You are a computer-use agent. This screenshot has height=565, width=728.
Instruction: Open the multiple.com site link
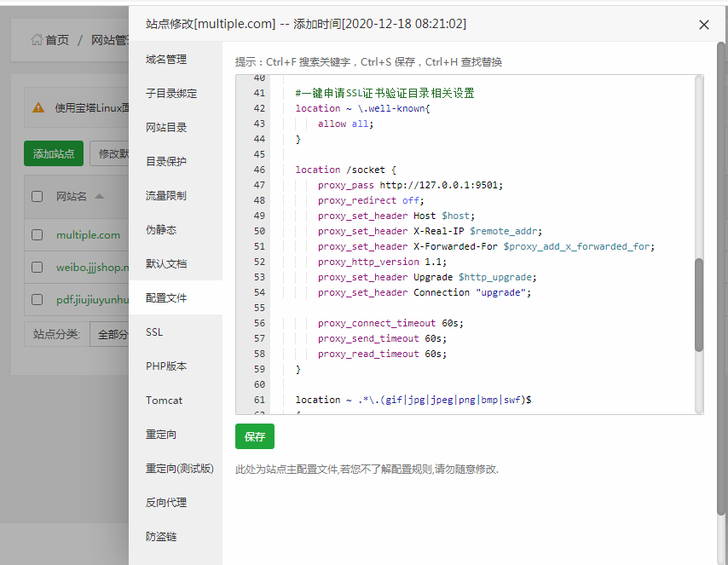88,235
